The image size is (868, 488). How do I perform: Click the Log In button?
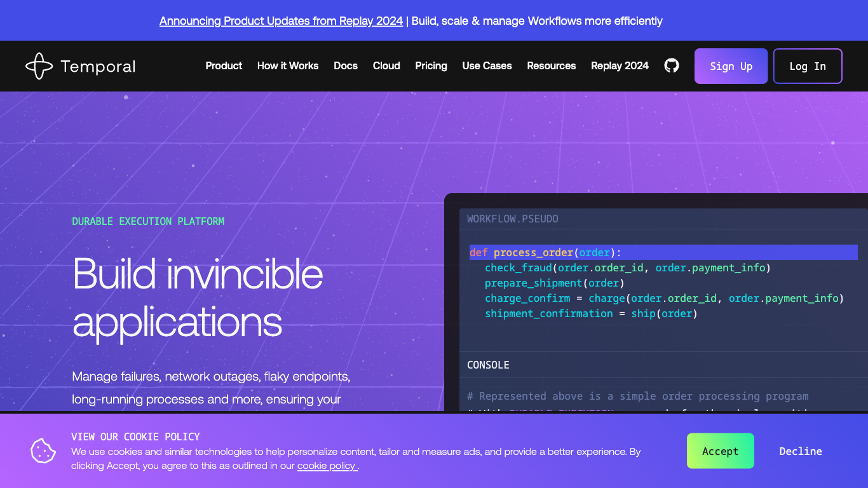tap(808, 66)
